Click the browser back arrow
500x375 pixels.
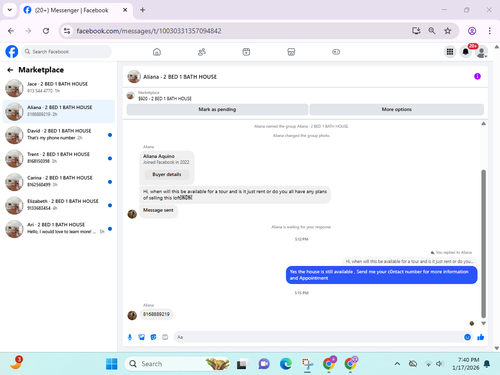[x=11, y=31]
